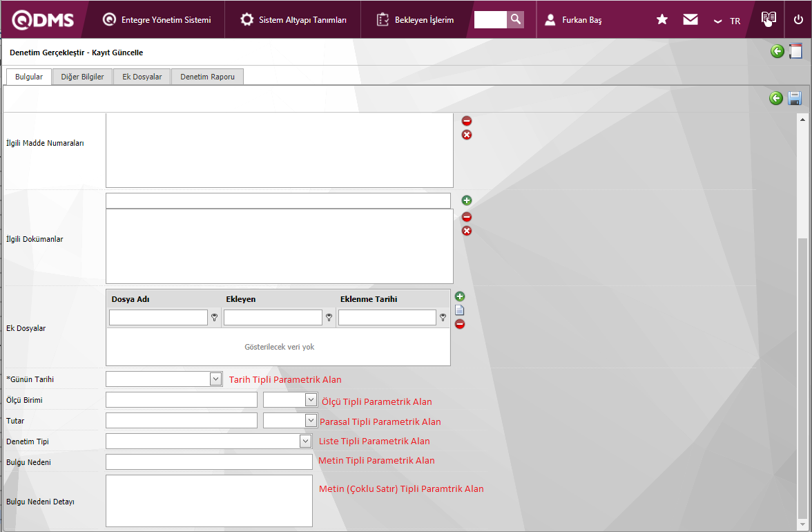Open the messages envelope icon
812x532 pixels.
[x=690, y=19]
